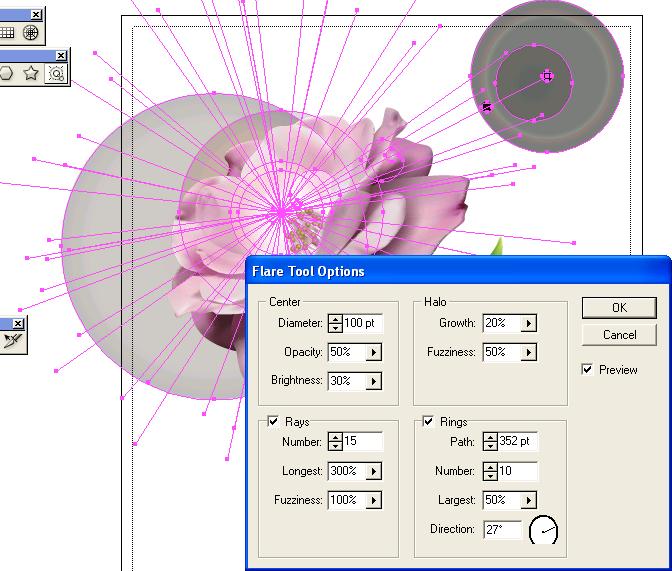
Task: Click the Flare Tool Options title bar
Action: point(458,271)
